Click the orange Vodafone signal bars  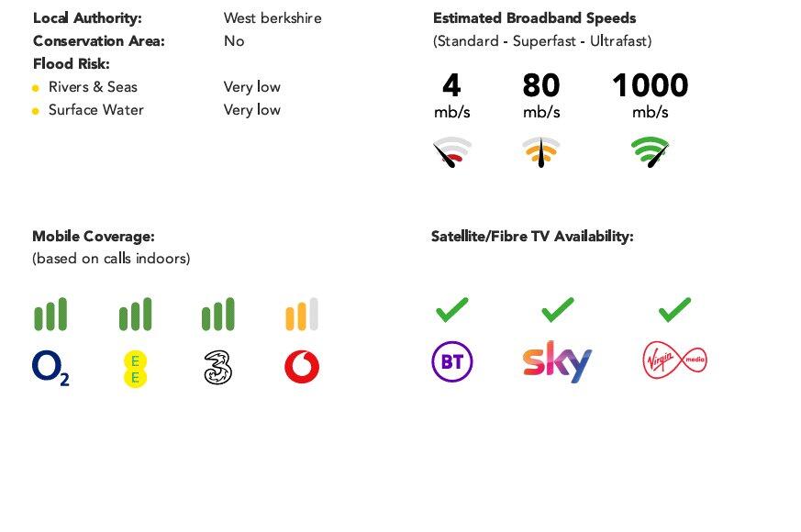pyautogui.click(x=302, y=314)
